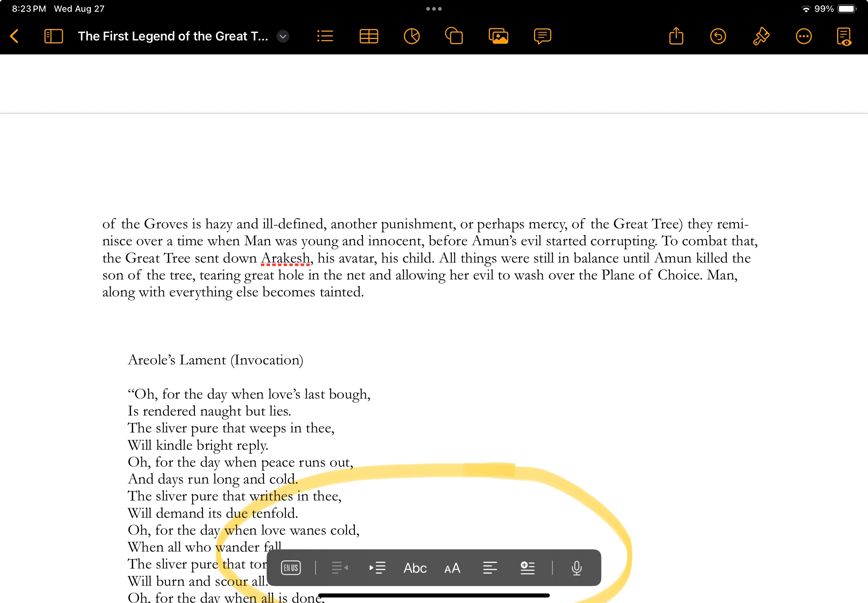Toggle reading view document icon

(x=844, y=36)
